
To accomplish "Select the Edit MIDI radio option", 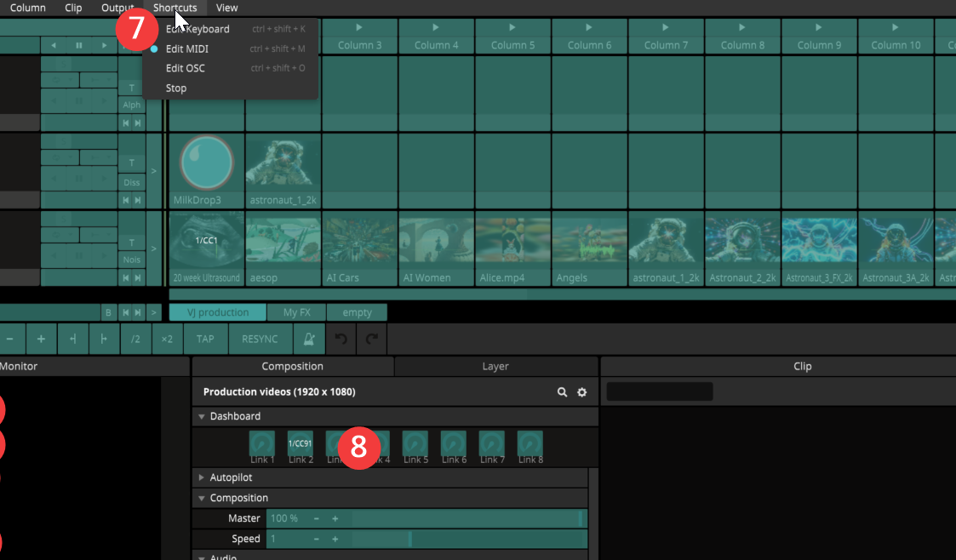I will [x=187, y=49].
